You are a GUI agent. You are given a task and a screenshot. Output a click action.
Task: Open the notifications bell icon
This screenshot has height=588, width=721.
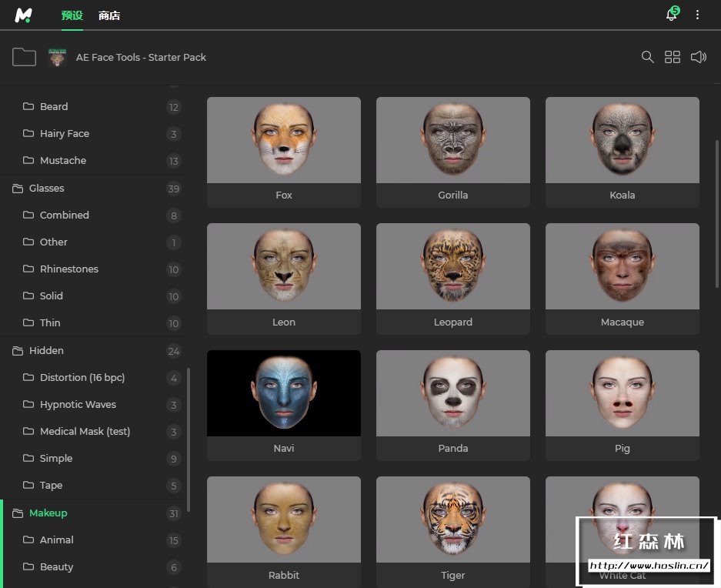[x=671, y=15]
